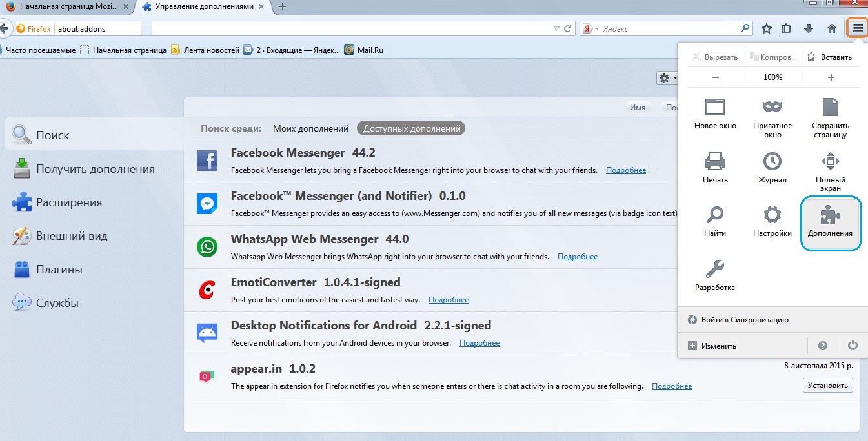This screenshot has width=868, height=441.
Task: Click Подробнее link for WhatsApp Web Messenger
Action: point(578,257)
